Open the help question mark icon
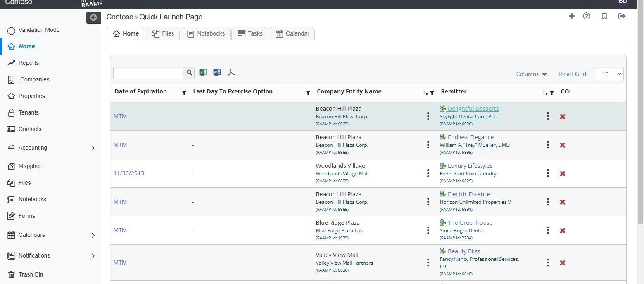The image size is (644, 284). (x=587, y=16)
